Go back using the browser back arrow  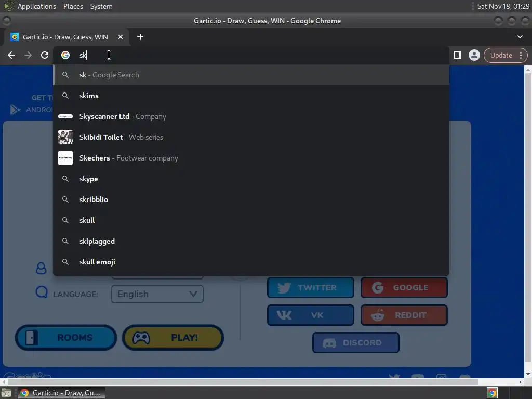pos(11,55)
